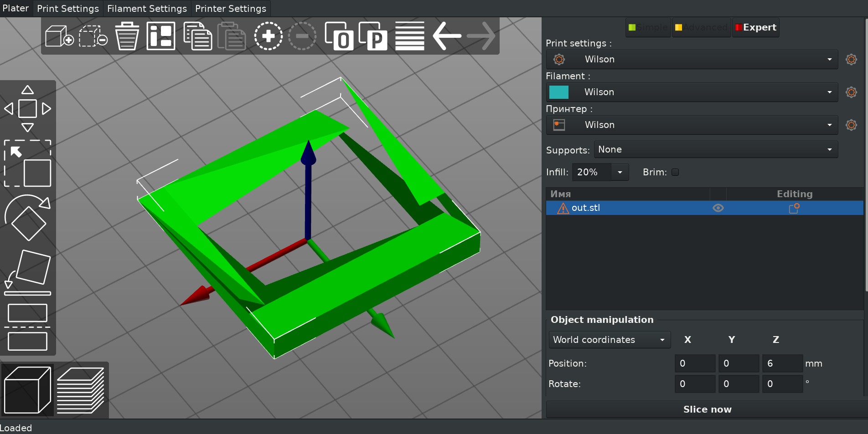
Task: Select the Scale tool in left toolbar
Action: coord(27,163)
